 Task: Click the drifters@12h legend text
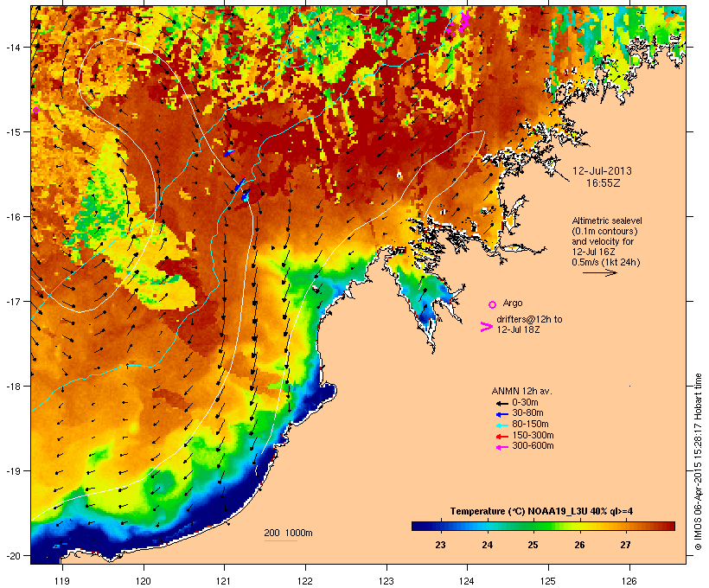(x=529, y=324)
